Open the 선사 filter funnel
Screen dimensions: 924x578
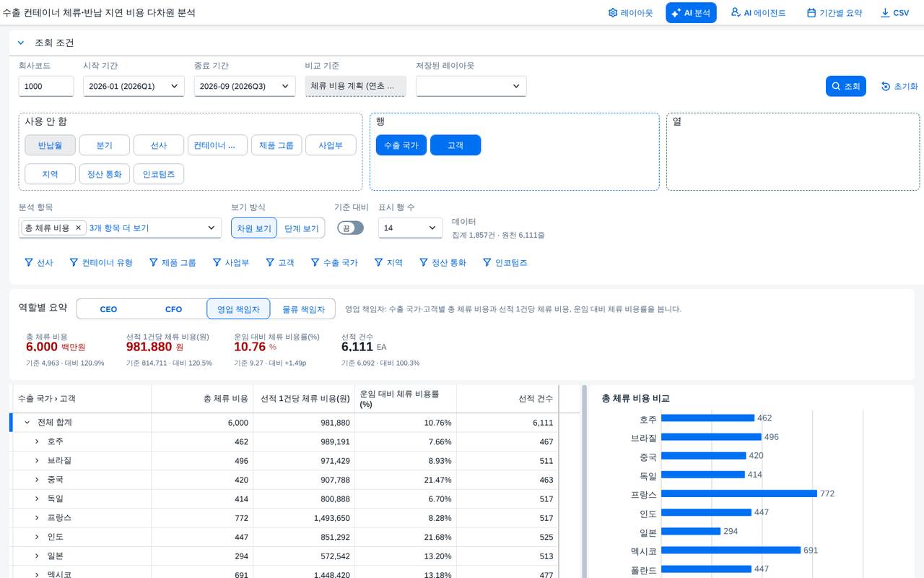click(29, 262)
